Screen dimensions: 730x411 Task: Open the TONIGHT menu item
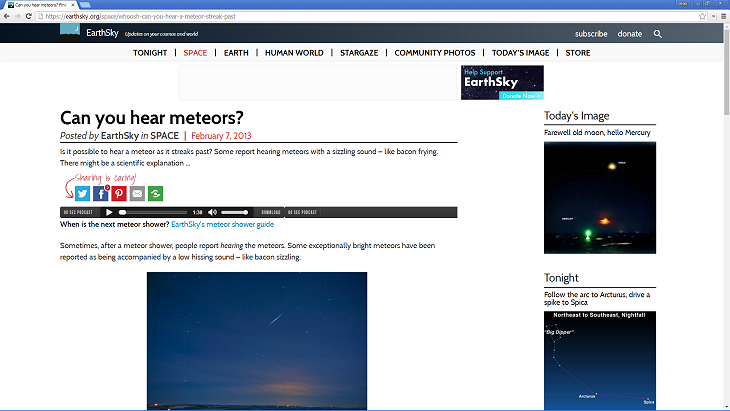[x=150, y=53]
